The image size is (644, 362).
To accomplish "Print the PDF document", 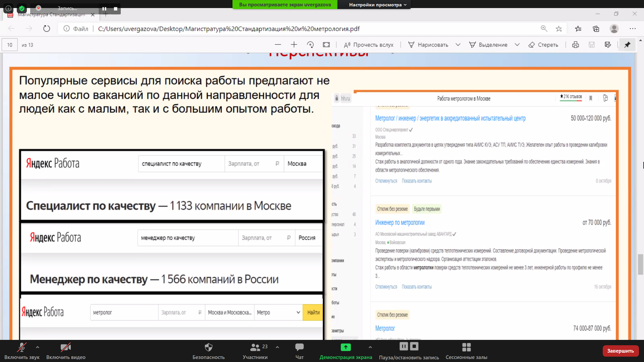I will click(576, 45).
